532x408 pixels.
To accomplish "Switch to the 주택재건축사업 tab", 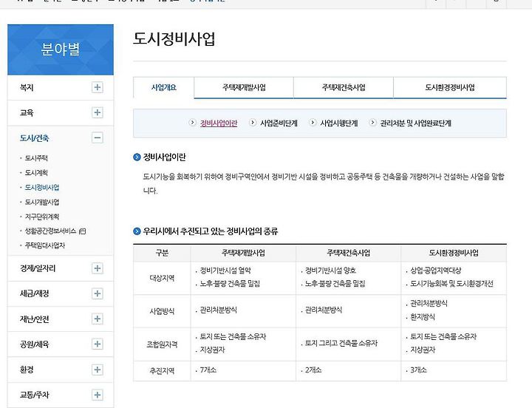I will (x=344, y=87).
